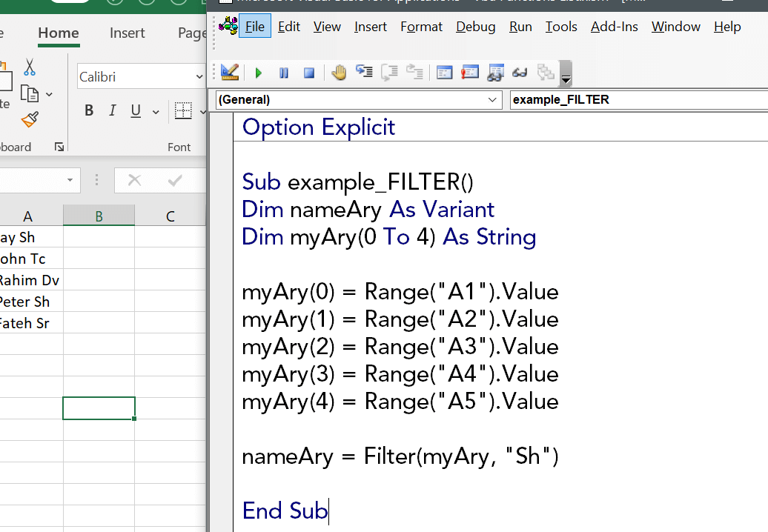Step into the code
Screen dimensions: 768x532
pyautogui.click(x=364, y=73)
